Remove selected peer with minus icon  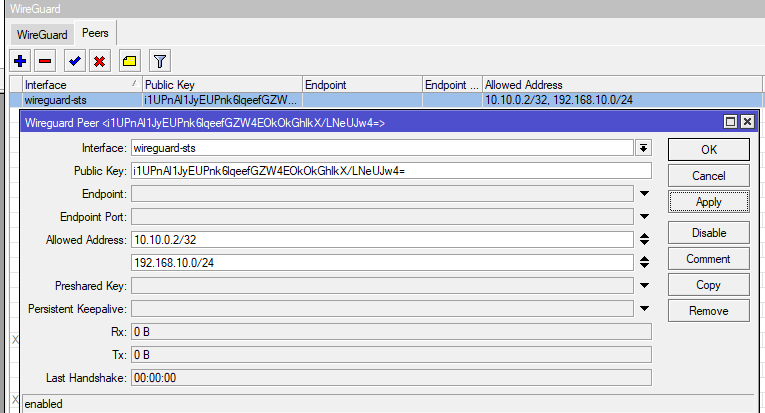(45, 61)
